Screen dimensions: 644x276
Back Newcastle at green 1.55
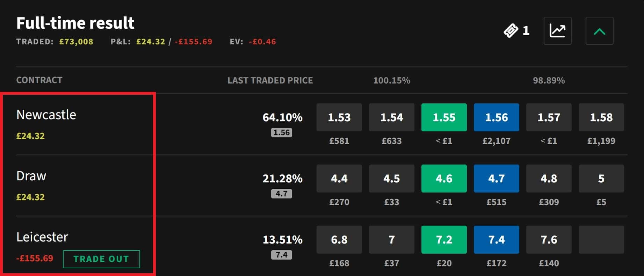[x=444, y=117]
